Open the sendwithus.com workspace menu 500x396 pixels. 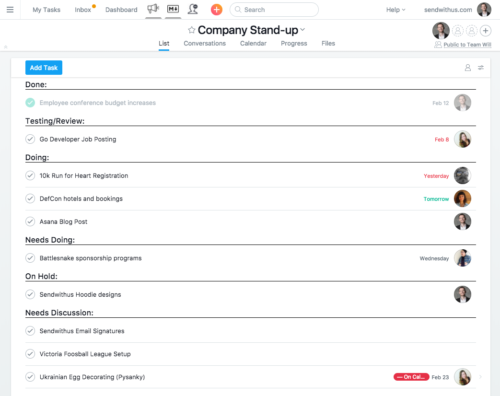448,10
